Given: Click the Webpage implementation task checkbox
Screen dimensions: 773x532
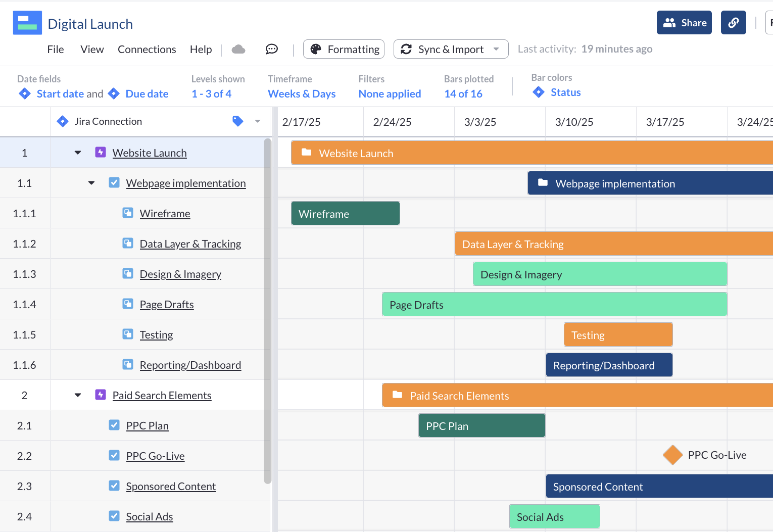Looking at the screenshot, I should 114,182.
